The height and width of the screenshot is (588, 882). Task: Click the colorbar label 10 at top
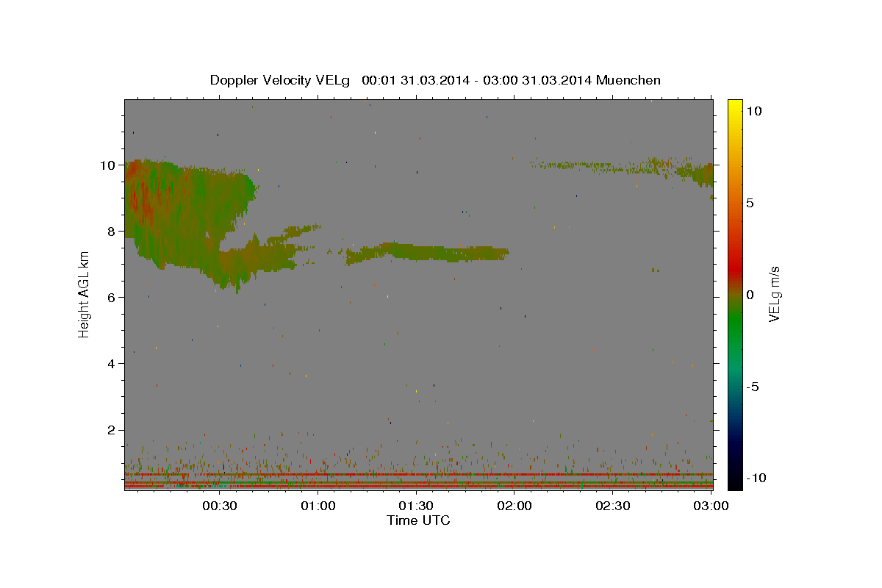tap(754, 111)
